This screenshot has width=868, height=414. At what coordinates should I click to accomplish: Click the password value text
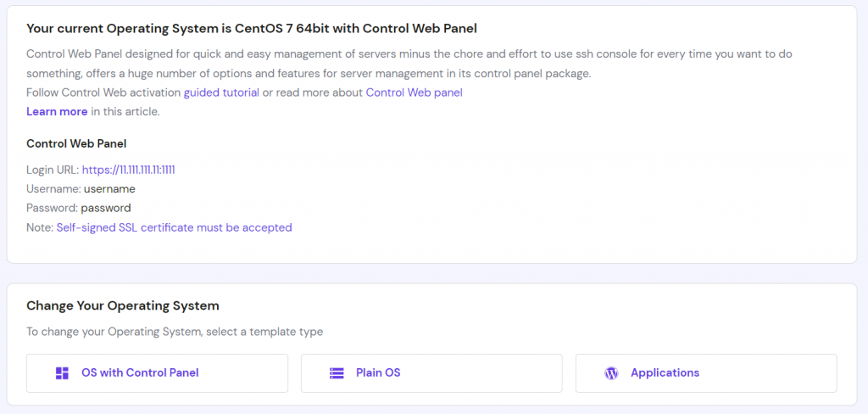click(106, 208)
